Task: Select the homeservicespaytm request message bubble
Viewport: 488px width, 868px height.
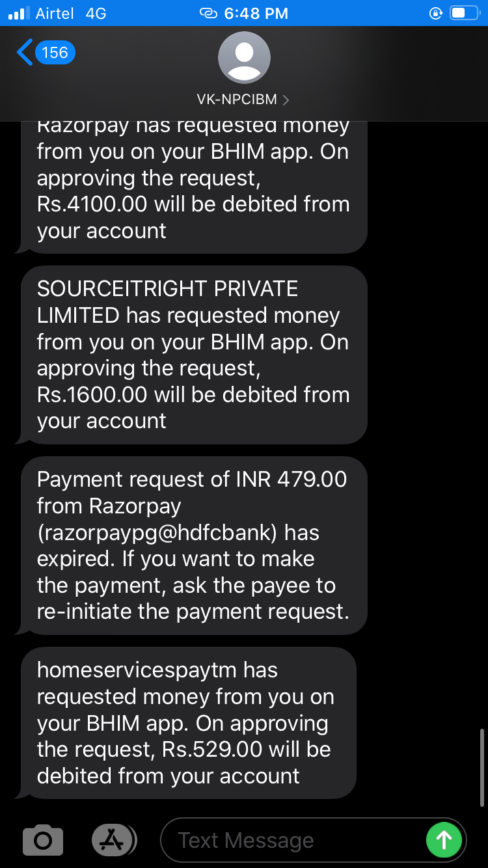Action: [x=189, y=723]
